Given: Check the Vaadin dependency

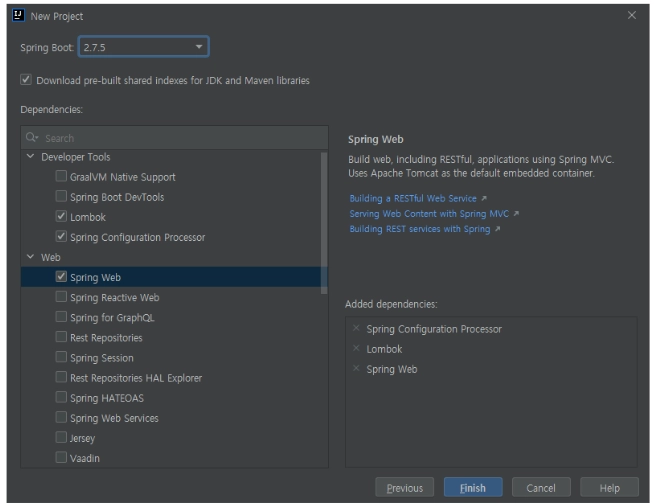Looking at the screenshot, I should 61,457.
